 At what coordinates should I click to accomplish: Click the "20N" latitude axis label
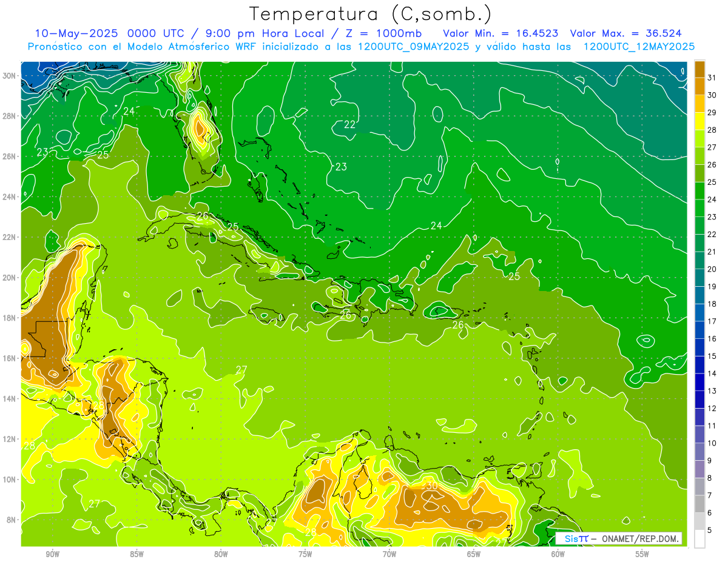coord(9,278)
